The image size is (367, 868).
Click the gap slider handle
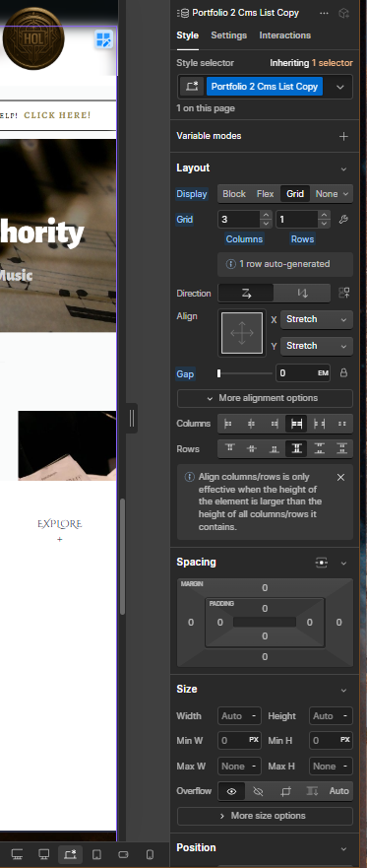point(218,373)
